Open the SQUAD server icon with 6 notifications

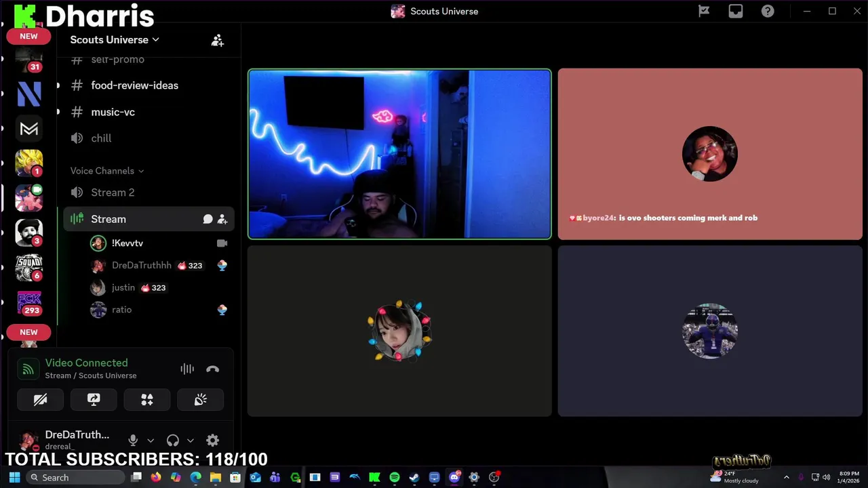coord(29,267)
